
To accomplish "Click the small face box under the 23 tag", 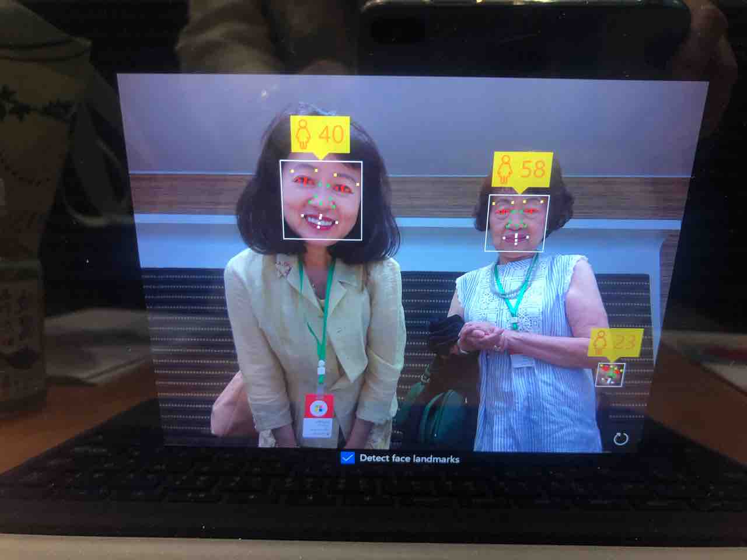I will tap(610, 374).
